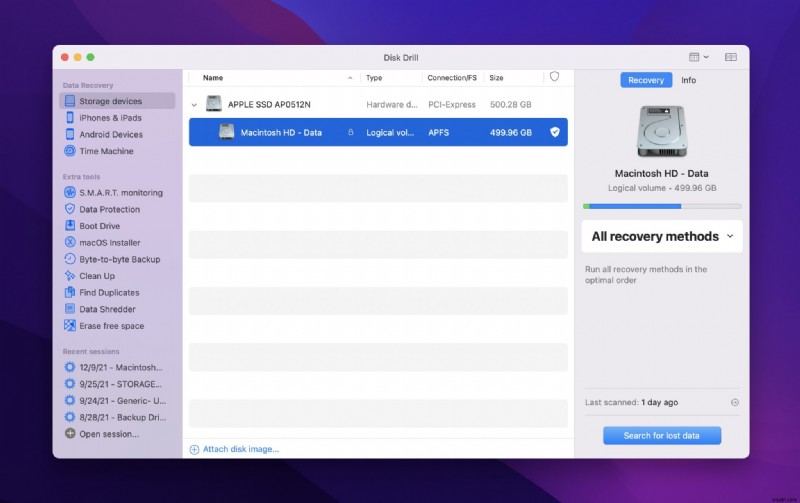The image size is (800, 503).
Task: Click the Search for lost data button
Action: [x=662, y=436]
